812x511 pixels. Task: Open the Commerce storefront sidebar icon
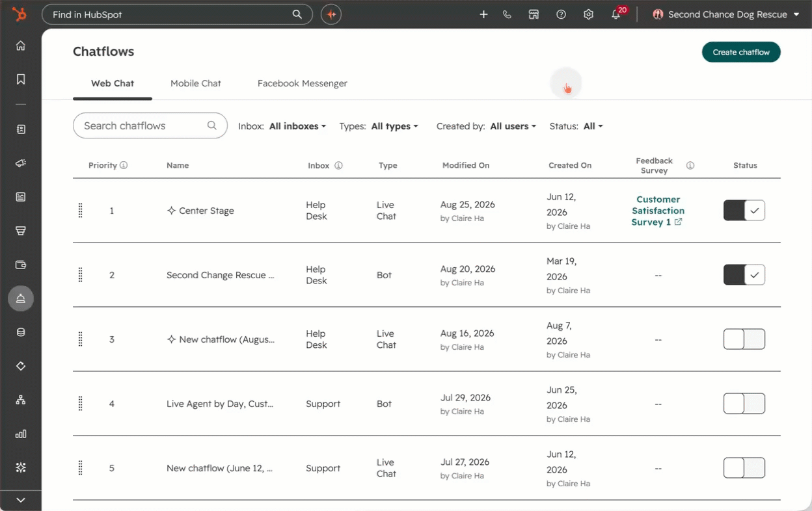[x=21, y=231]
